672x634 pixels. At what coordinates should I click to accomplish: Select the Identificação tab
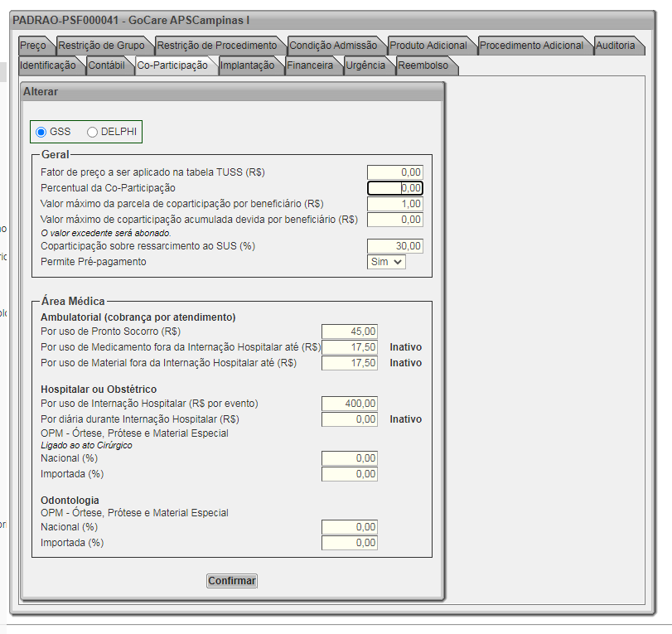tap(47, 65)
